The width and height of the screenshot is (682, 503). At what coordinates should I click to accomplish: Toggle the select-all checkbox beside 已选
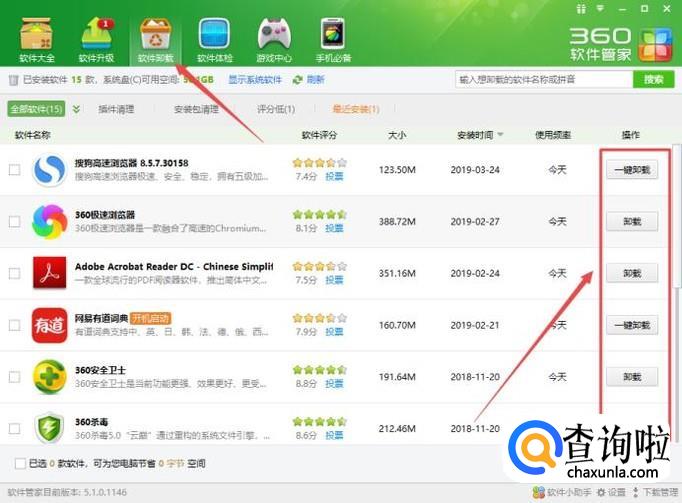click(20, 463)
